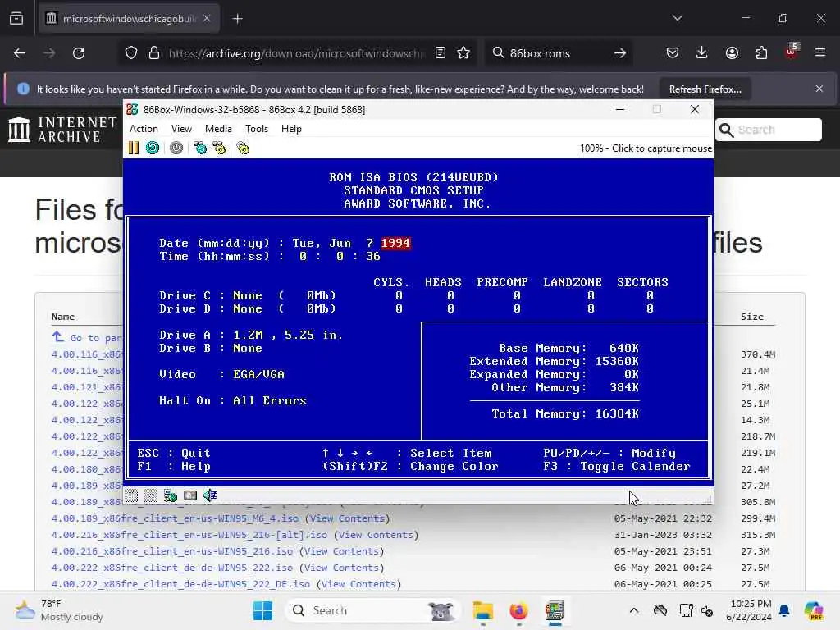Viewport: 840px width, 630px height.
Task: Click the sound speaker icon in 86Box status bar
Action: [209, 495]
